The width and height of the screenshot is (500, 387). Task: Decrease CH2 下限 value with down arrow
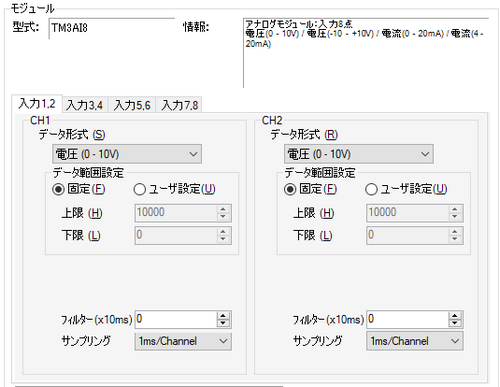pos(455,239)
